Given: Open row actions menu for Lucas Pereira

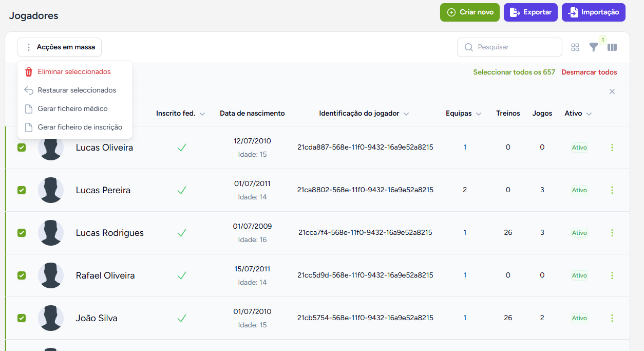Looking at the screenshot, I should click(612, 190).
